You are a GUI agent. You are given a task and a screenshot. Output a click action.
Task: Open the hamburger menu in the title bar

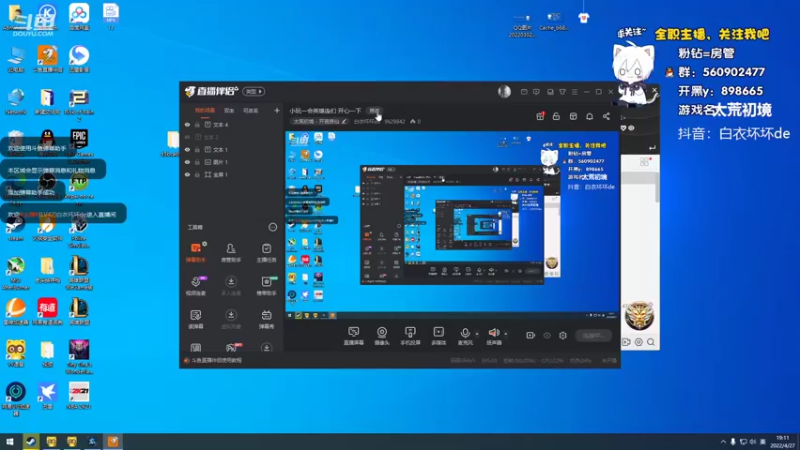click(x=574, y=92)
